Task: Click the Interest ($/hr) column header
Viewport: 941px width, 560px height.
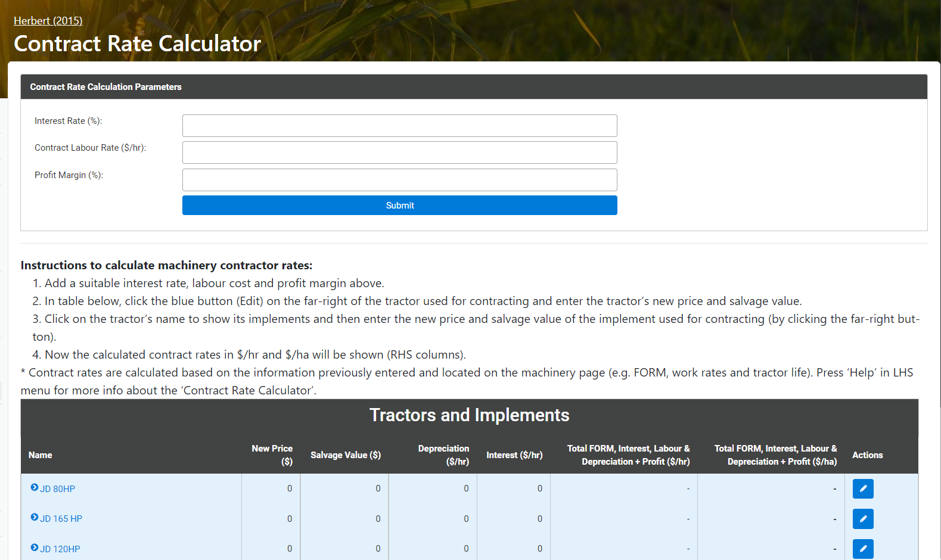Action: point(514,455)
